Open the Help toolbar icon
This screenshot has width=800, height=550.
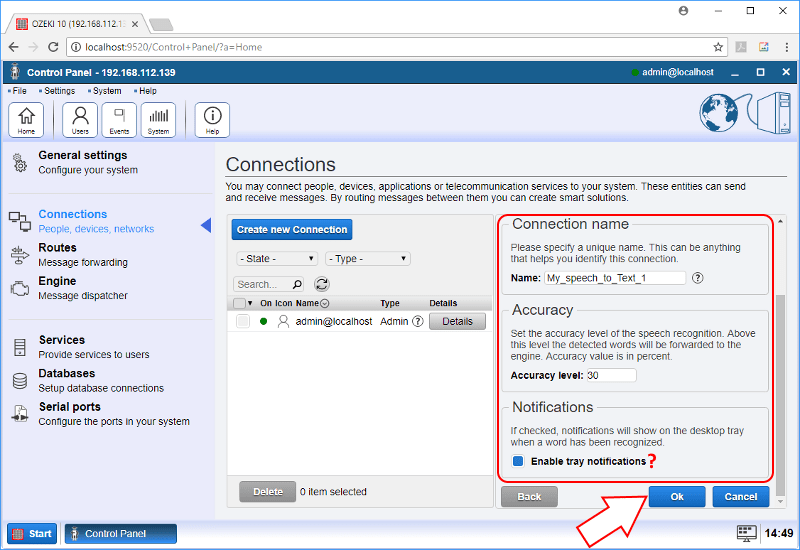tap(212, 120)
